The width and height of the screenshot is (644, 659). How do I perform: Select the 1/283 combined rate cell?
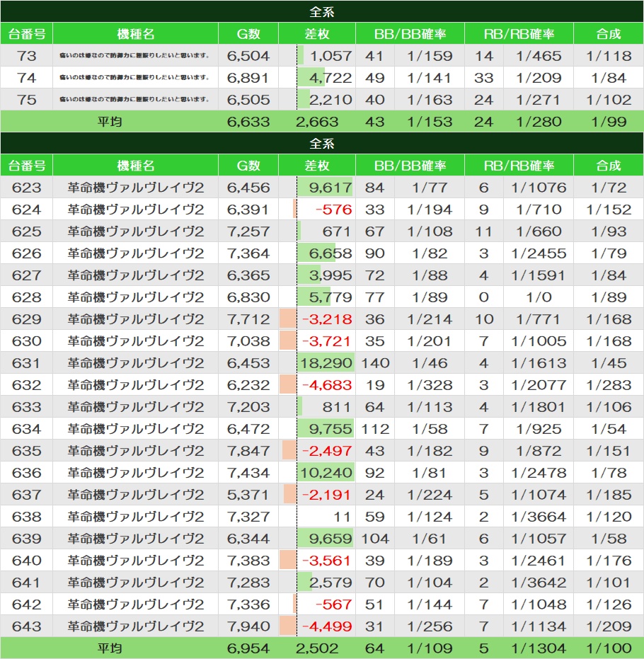pyautogui.click(x=609, y=385)
